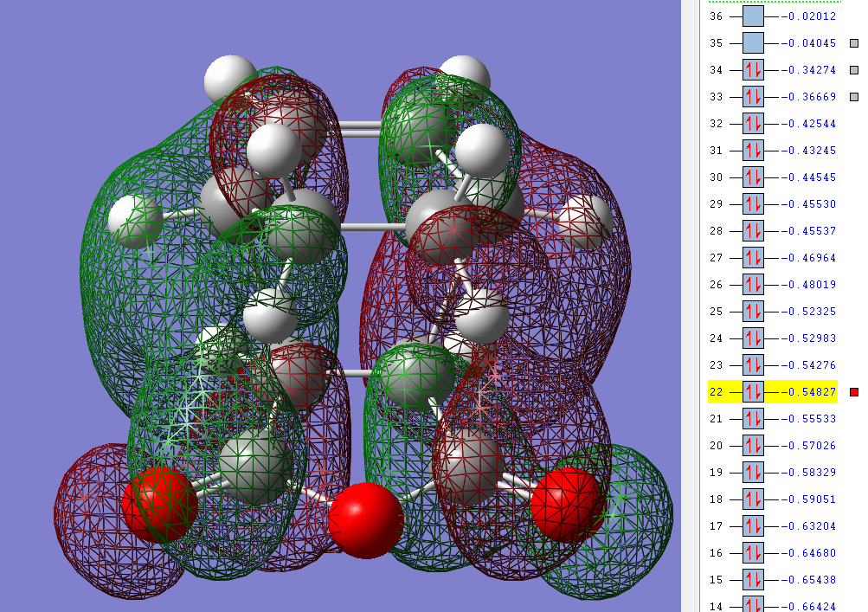
Task: Click the orbital number label 24
Action: [717, 338]
